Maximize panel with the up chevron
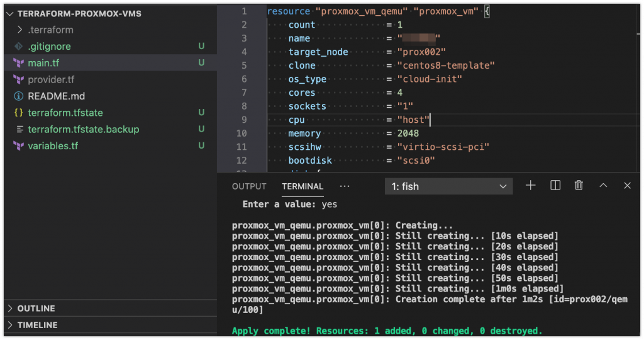This screenshot has height=340, width=644. [x=603, y=186]
